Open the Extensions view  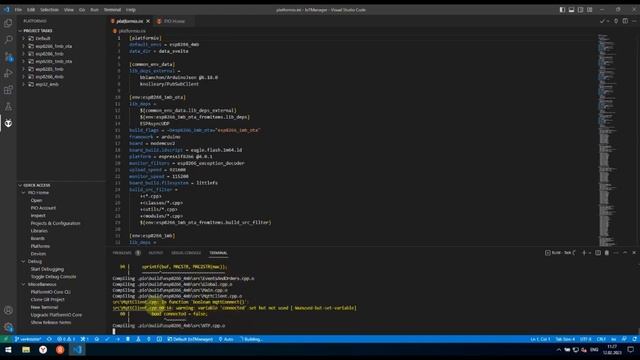click(8, 90)
